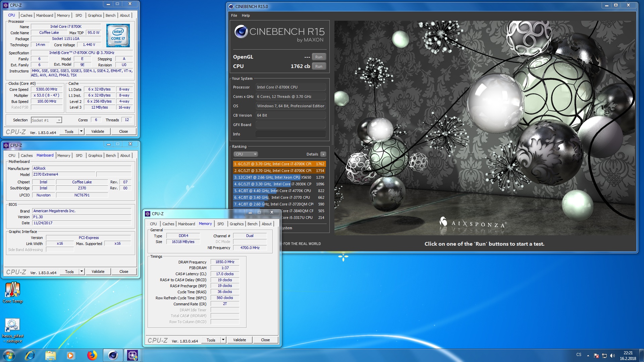Viewport: 644px width, 362px height.
Task: Open the File menu in Cinebench
Action: pyautogui.click(x=234, y=15)
